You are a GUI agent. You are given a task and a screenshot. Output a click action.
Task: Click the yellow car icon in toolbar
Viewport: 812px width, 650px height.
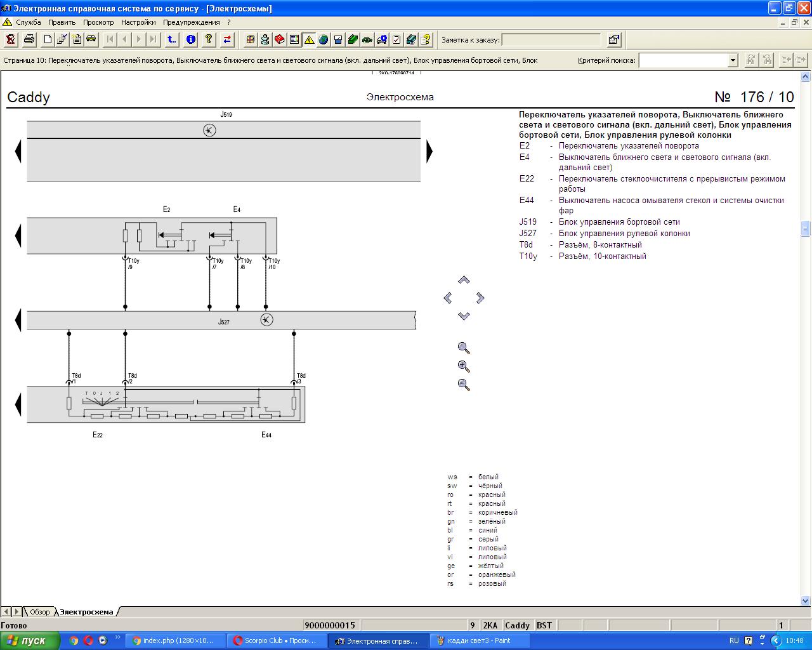pyautogui.click(x=91, y=39)
